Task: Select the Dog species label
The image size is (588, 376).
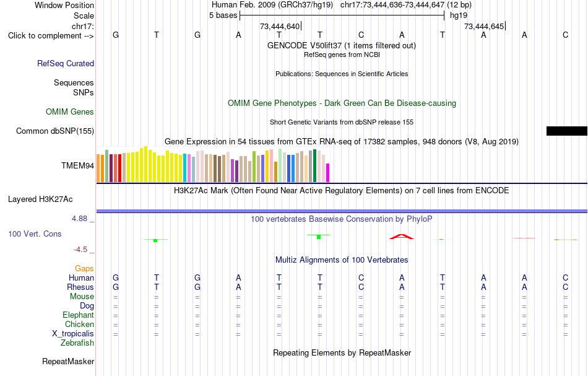Action: (x=87, y=306)
